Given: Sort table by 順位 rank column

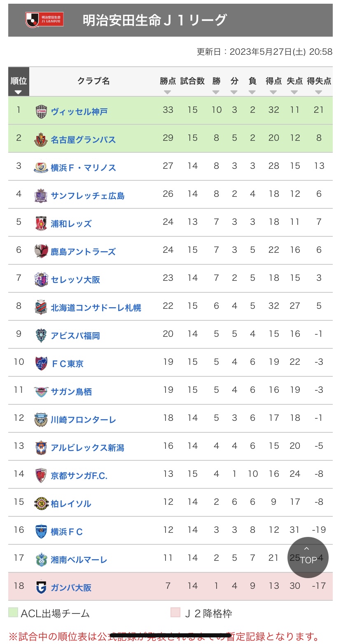Looking at the screenshot, I should click(x=19, y=85).
